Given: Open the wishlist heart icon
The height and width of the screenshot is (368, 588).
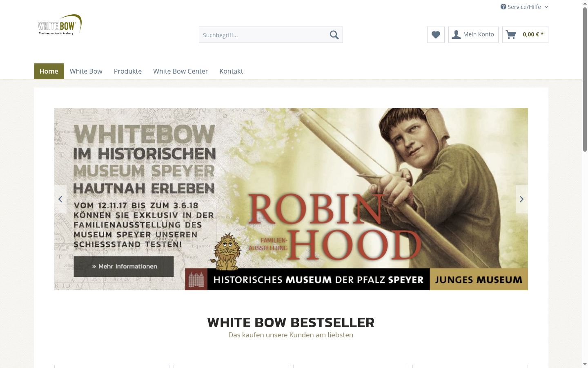Looking at the screenshot, I should (x=436, y=35).
